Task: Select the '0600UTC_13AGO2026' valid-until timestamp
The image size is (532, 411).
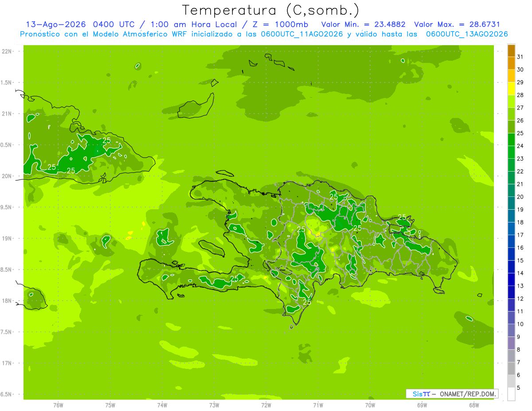Action: 467,34
